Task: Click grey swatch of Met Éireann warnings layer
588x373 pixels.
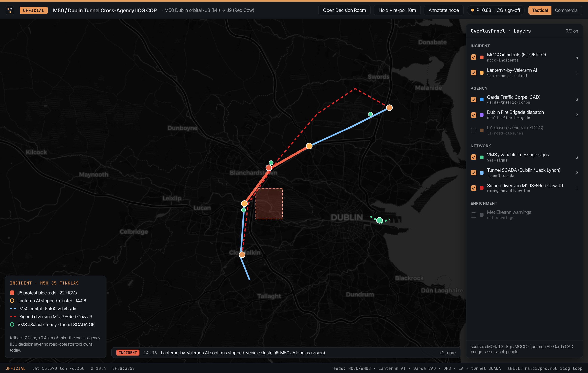Action: pyautogui.click(x=482, y=215)
